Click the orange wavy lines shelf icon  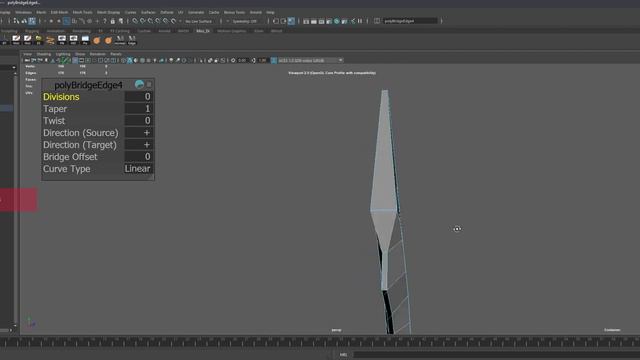pos(50,40)
